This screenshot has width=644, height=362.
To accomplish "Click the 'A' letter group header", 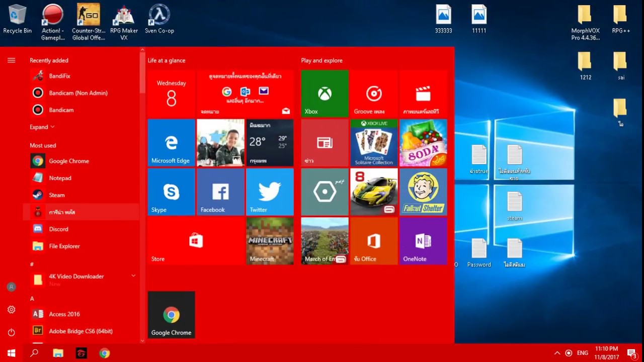I will (x=32, y=299).
